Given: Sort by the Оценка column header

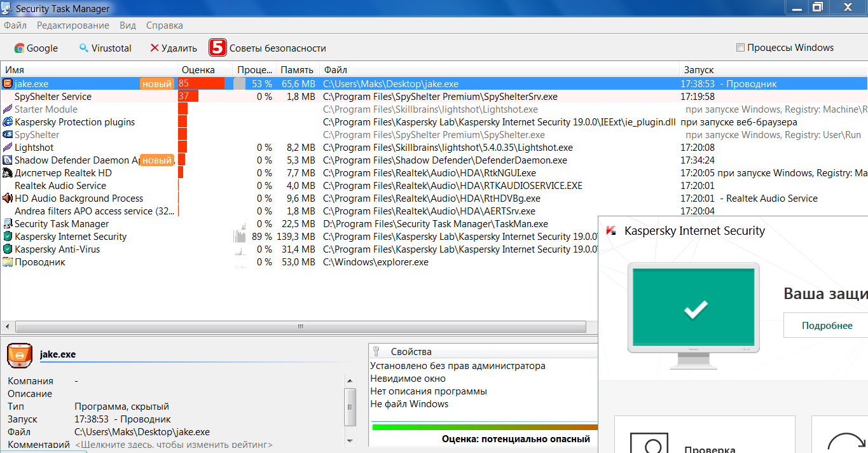Looking at the screenshot, I should tap(205, 70).
